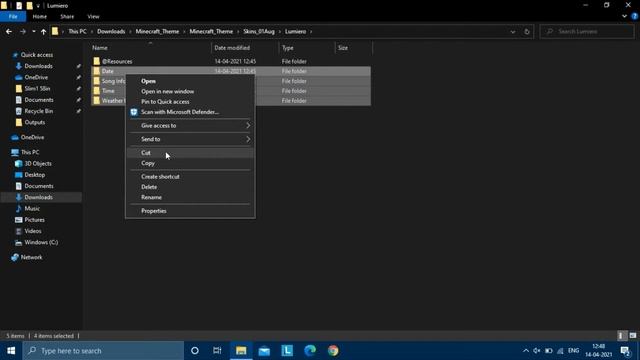The width and height of the screenshot is (640, 360).
Task: Select This PC in navigation pane
Action: [x=30, y=152]
